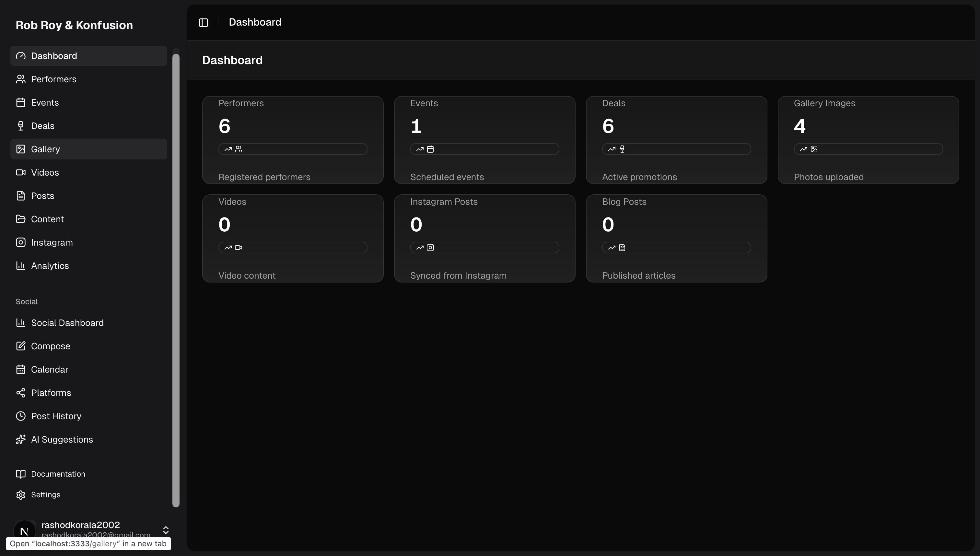Toggle the sidebar panel icon
980x556 pixels.
(x=204, y=23)
